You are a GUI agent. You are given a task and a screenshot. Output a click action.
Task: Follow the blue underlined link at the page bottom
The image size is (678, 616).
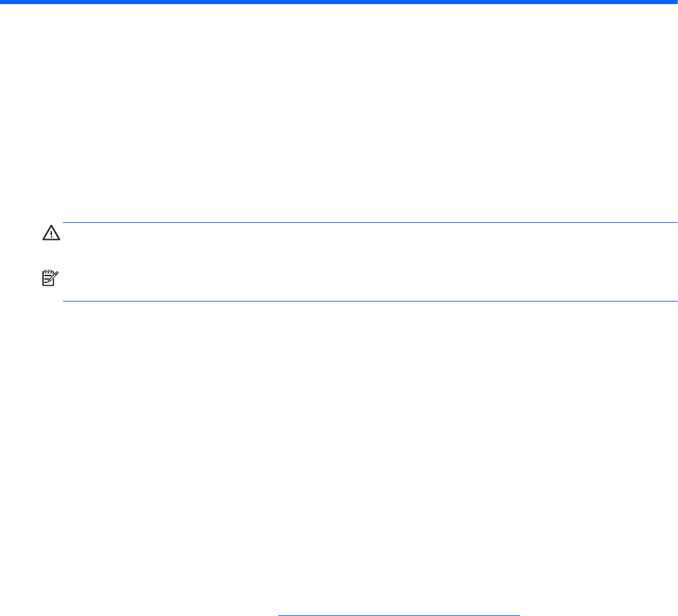399,615
